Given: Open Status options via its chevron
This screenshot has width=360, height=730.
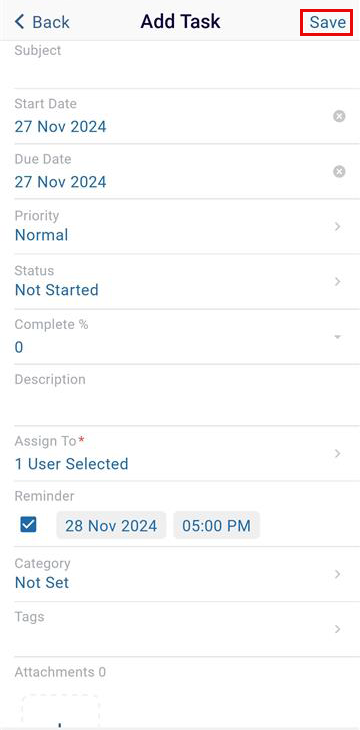Looking at the screenshot, I should click(x=338, y=282).
